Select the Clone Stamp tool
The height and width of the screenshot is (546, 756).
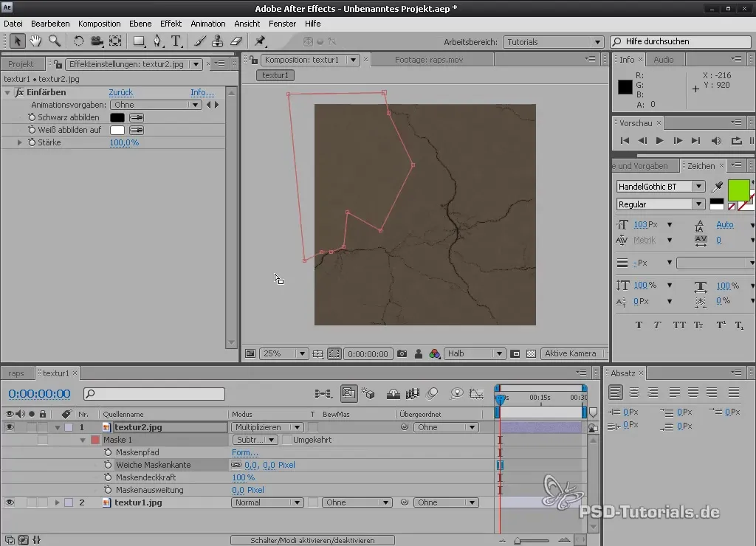218,41
